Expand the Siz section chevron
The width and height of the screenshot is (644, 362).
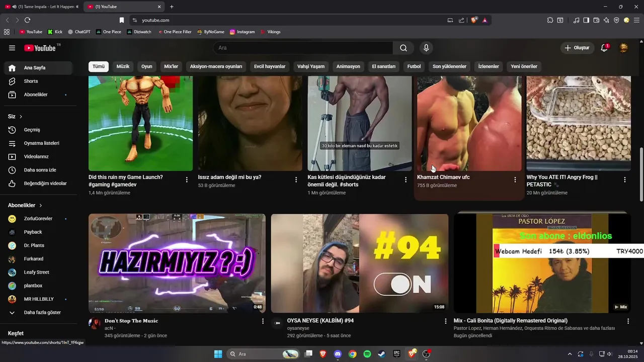click(21, 117)
